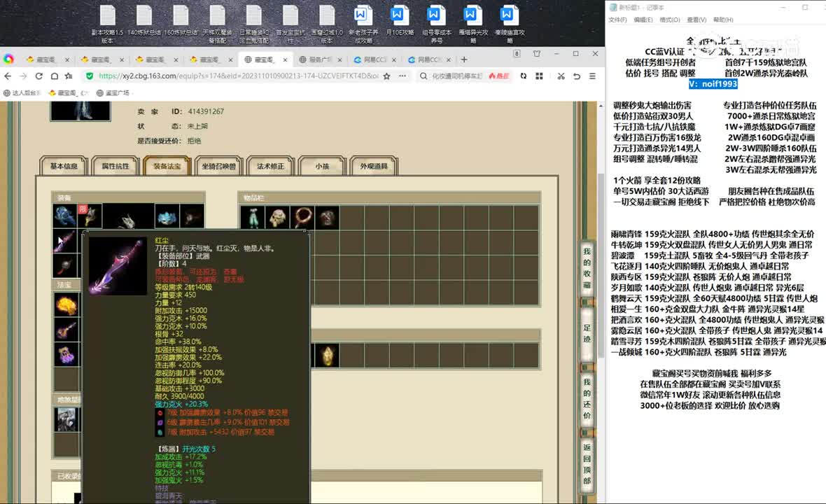Select the purple lantern talisman icon
The image size is (826, 504).
66,354
